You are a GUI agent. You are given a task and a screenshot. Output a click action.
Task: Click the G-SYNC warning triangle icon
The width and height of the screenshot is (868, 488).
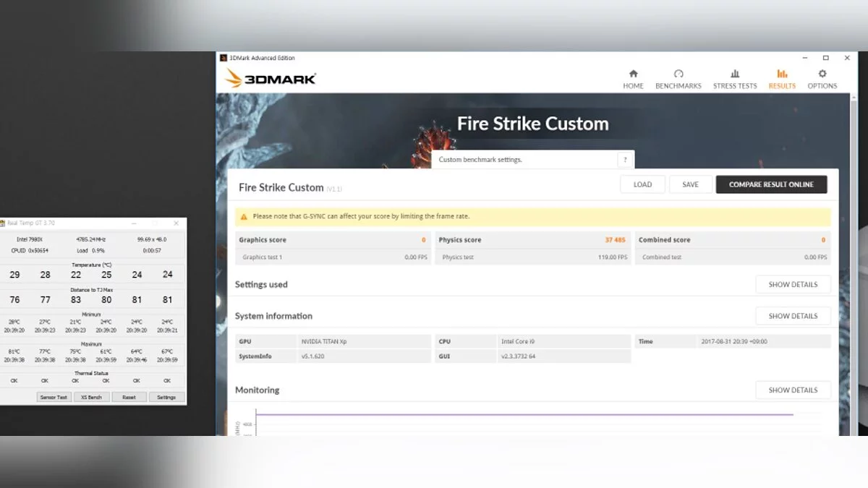pyautogui.click(x=244, y=216)
